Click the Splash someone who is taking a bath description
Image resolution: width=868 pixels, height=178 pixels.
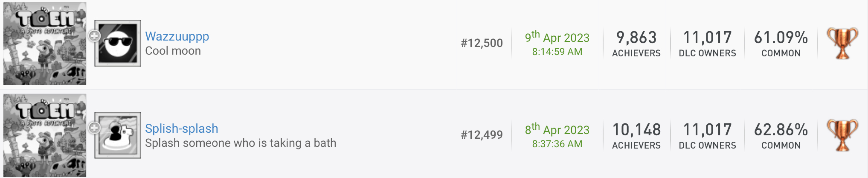(x=241, y=143)
